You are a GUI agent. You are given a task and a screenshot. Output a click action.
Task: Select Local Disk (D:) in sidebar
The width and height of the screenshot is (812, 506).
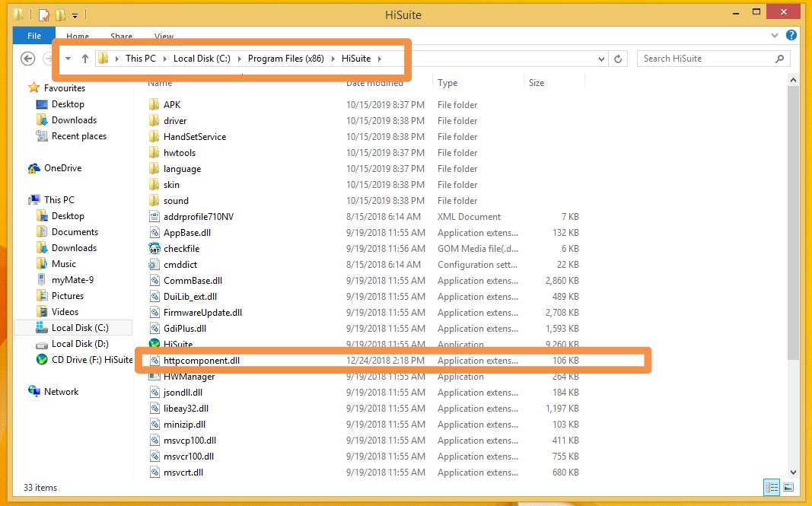coord(80,344)
